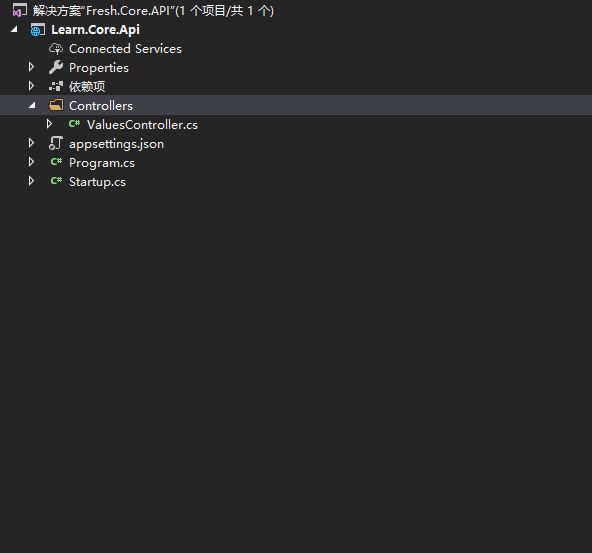Select the Learn.Core.Api project name

coord(96,30)
